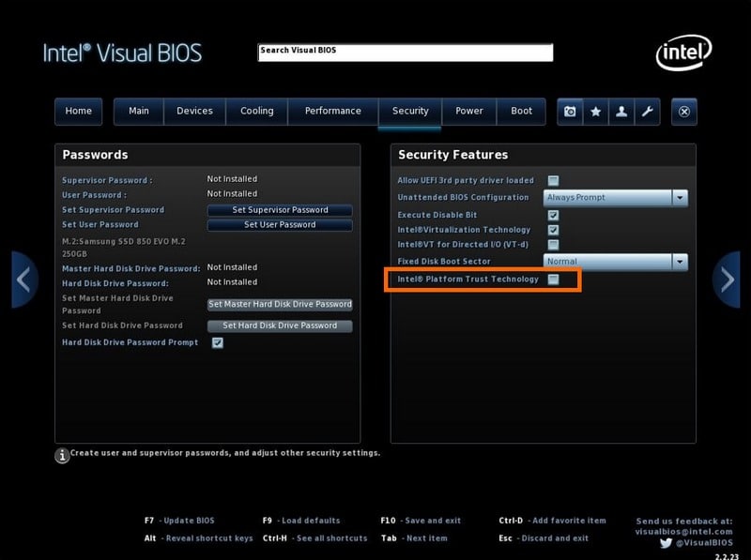Viewport: 751px width, 560px height.
Task: Open settings with the wrench icon
Action: coord(648,112)
